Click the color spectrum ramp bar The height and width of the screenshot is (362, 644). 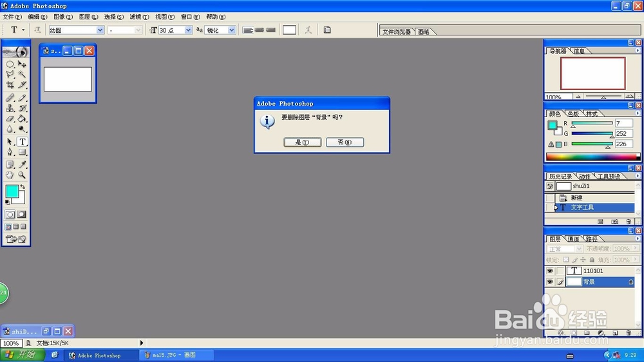(x=592, y=157)
